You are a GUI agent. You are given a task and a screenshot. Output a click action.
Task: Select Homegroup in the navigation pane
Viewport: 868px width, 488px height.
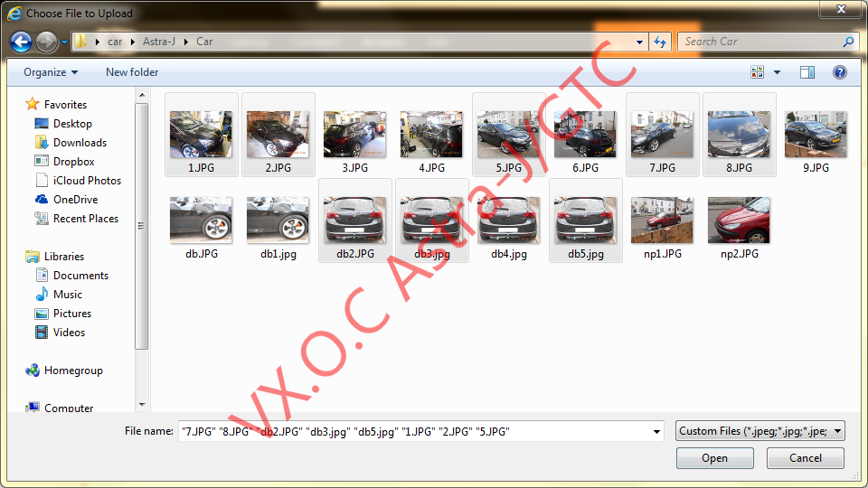(x=63, y=371)
